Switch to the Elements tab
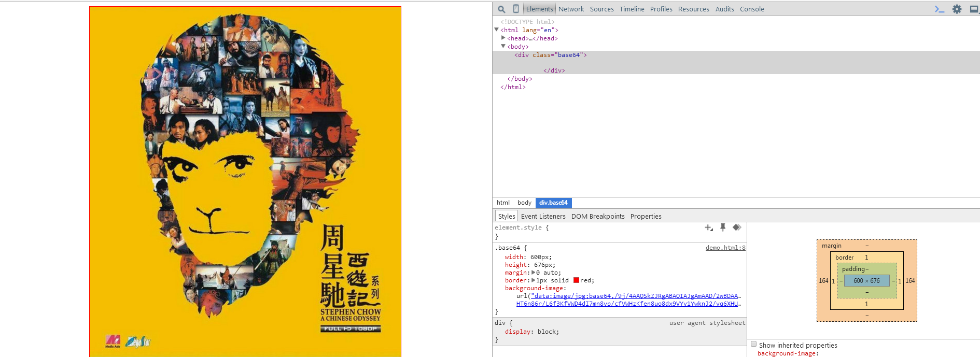Screen dimensions: 980x357 click(539, 9)
